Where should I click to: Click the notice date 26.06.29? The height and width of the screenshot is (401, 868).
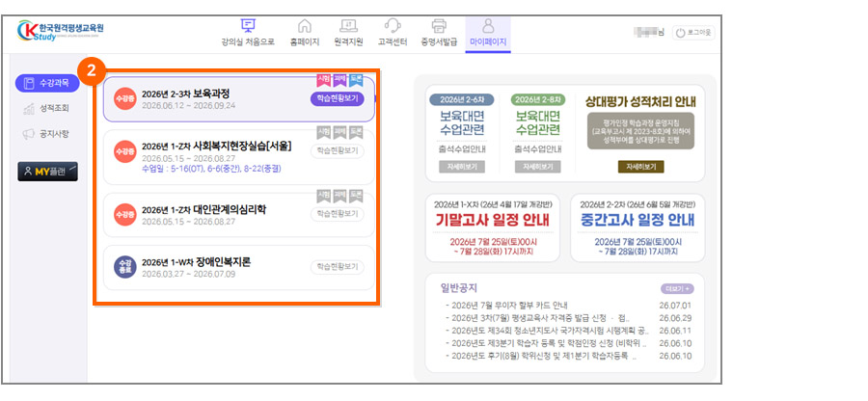pyautogui.click(x=675, y=318)
